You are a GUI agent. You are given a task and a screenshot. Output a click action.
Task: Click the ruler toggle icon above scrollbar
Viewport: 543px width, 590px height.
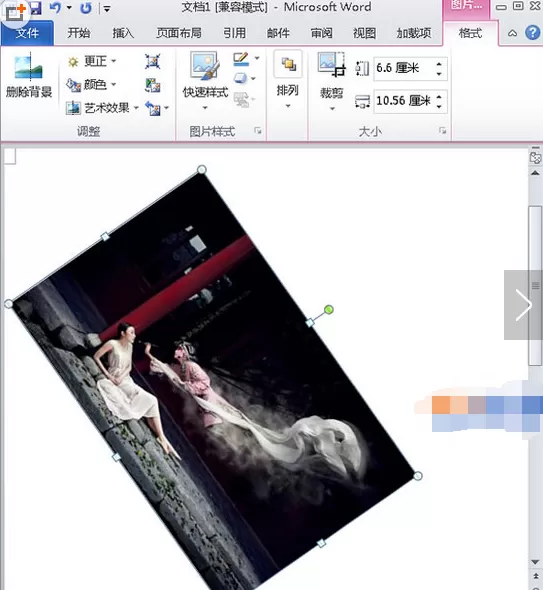coord(535,157)
